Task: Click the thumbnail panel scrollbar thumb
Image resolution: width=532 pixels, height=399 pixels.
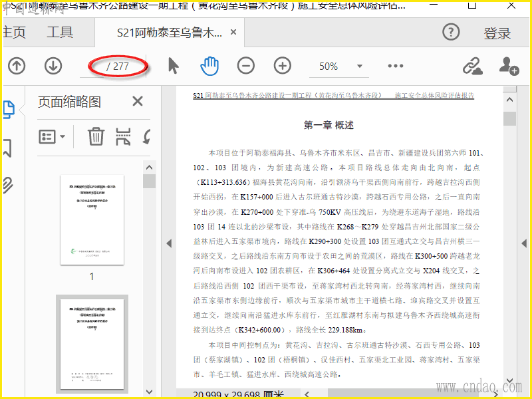Action: (149, 181)
